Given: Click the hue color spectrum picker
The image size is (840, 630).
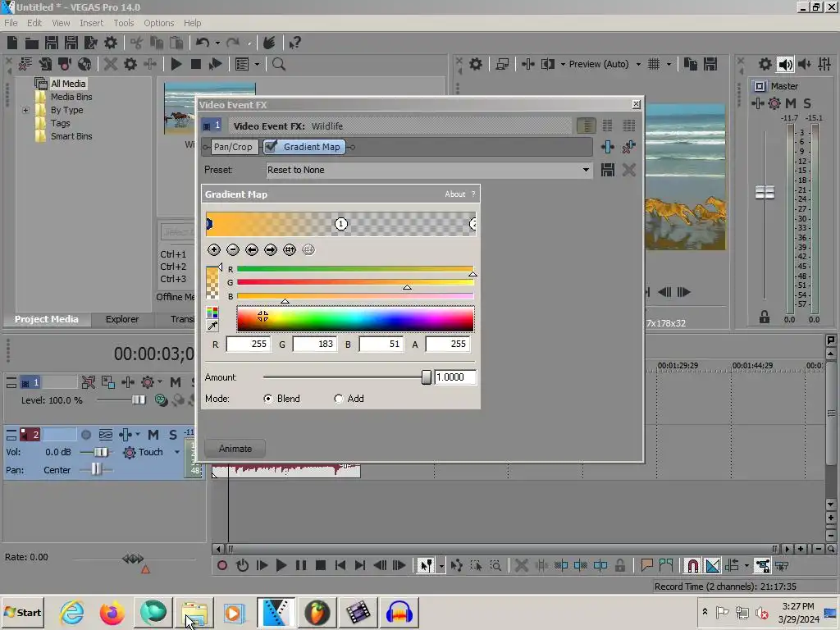Looking at the screenshot, I should 355,319.
